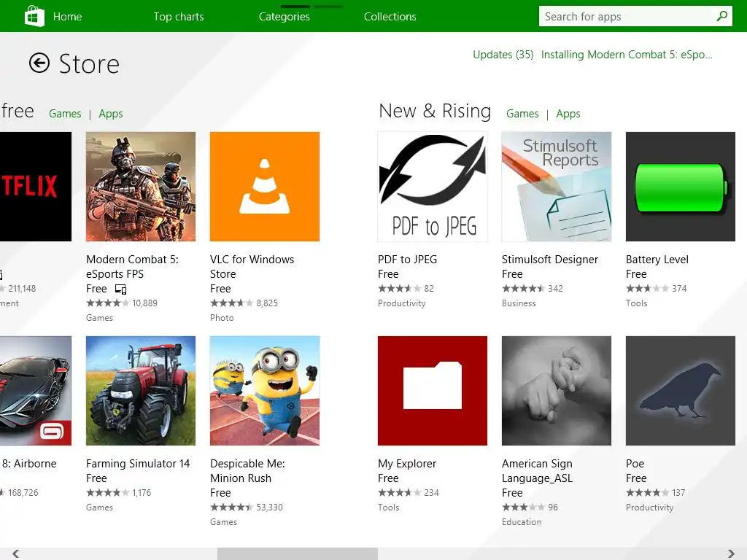Open Stimulsoft Reports tile image
The width and height of the screenshot is (747, 560).
(x=557, y=186)
